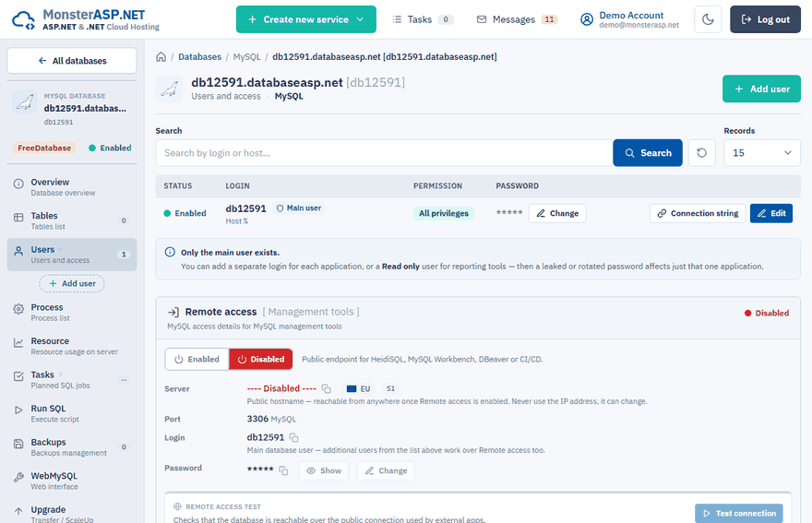812x523 pixels.
Task: Open Messages with 11 unread
Action: click(x=517, y=19)
